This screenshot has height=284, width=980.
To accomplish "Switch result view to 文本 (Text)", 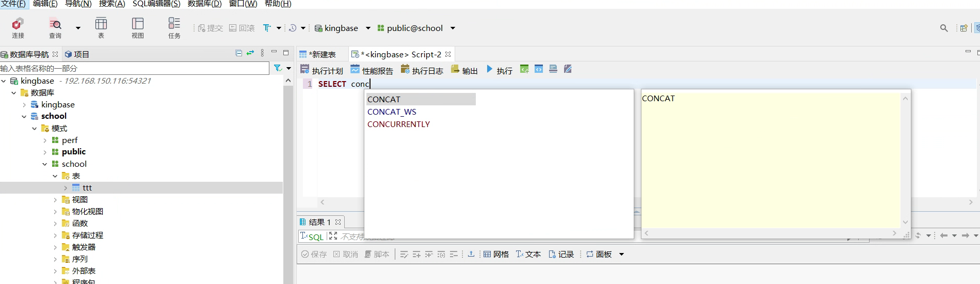I will [x=528, y=254].
